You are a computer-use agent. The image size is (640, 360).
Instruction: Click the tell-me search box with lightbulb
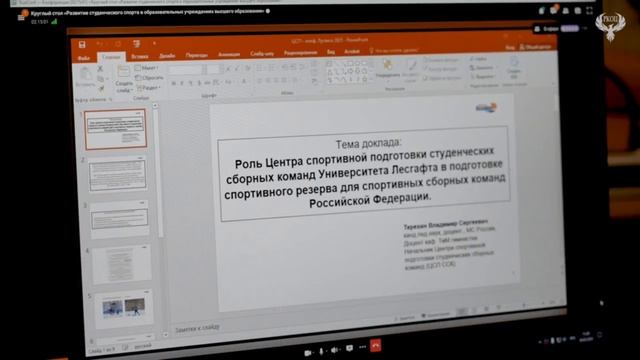point(394,50)
